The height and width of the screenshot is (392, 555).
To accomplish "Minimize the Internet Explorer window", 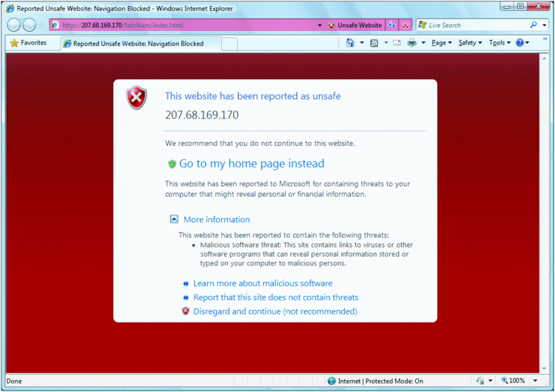I will (x=507, y=7).
